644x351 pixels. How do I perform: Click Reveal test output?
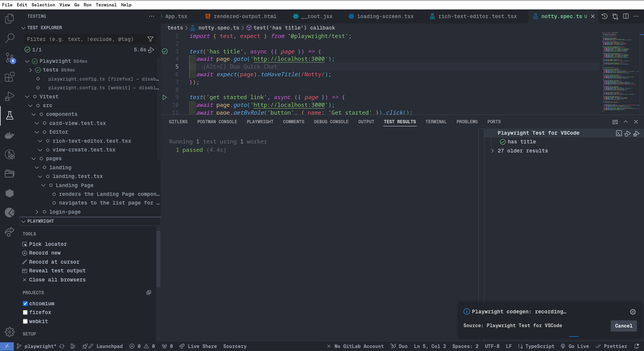click(x=54, y=271)
